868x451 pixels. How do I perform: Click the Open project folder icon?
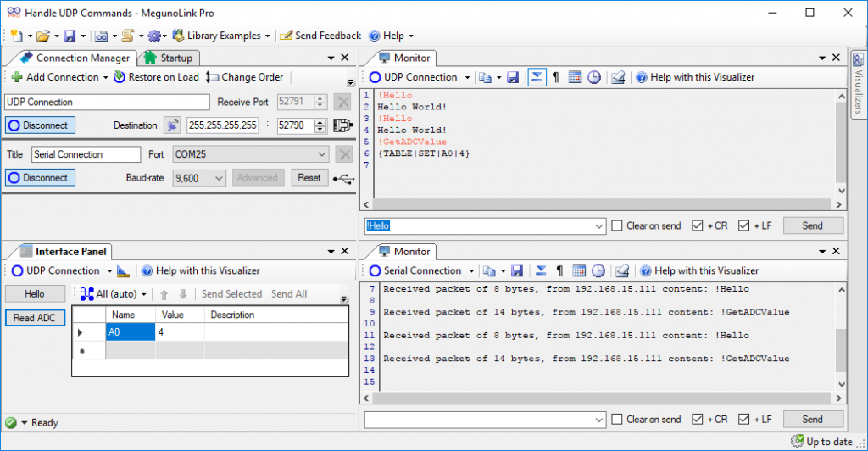[x=43, y=36]
